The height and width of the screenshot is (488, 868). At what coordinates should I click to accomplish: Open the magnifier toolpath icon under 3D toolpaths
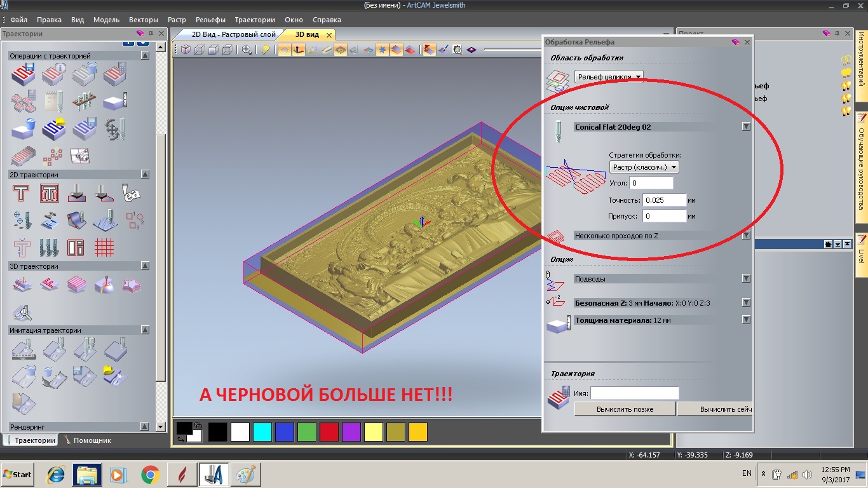(x=22, y=313)
